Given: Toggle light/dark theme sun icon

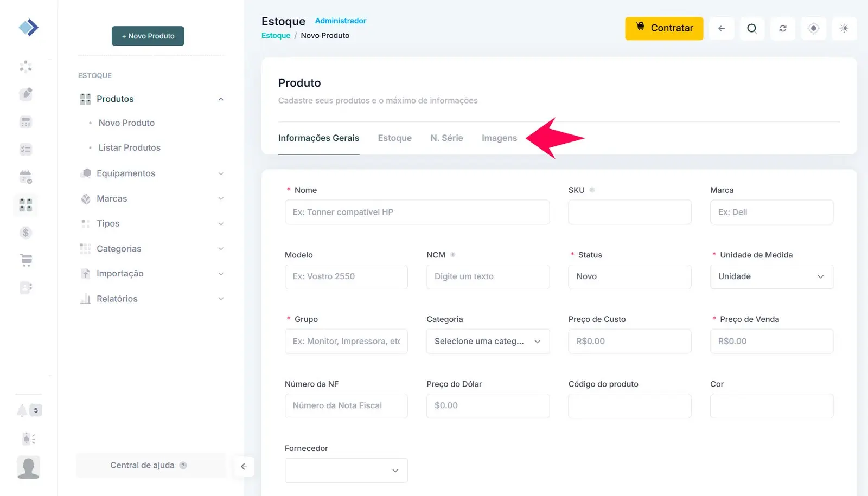Looking at the screenshot, I should 844,29.
